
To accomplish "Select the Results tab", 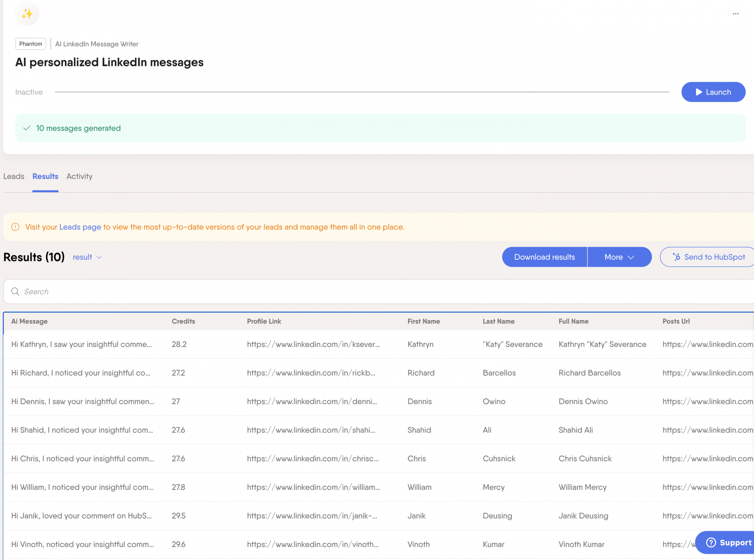I will click(x=45, y=176).
